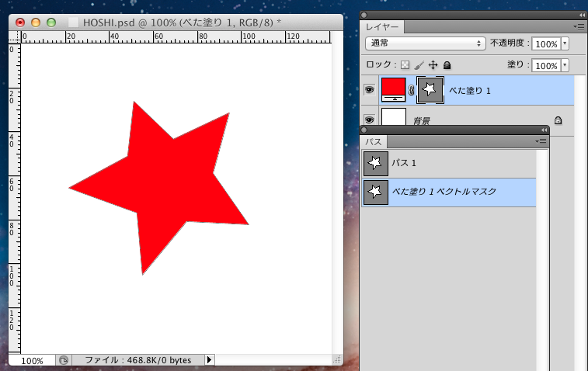
Task: Click the status bar icon beside zoom field
Action: pyautogui.click(x=64, y=360)
